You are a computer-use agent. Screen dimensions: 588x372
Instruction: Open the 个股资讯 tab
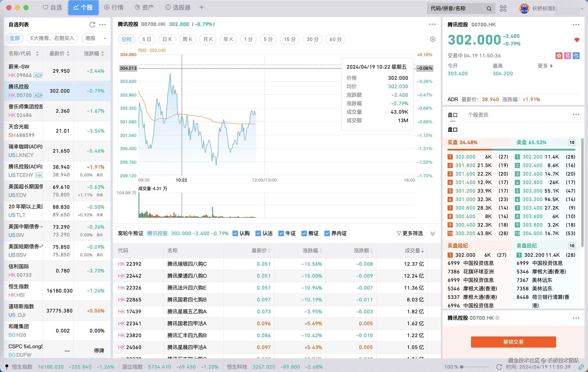[478, 115]
